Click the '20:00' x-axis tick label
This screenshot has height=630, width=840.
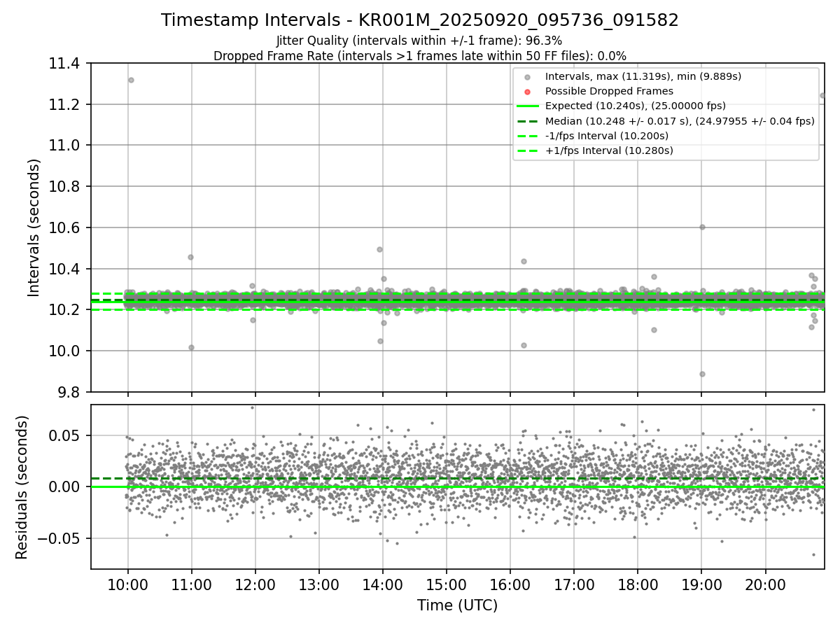765,584
